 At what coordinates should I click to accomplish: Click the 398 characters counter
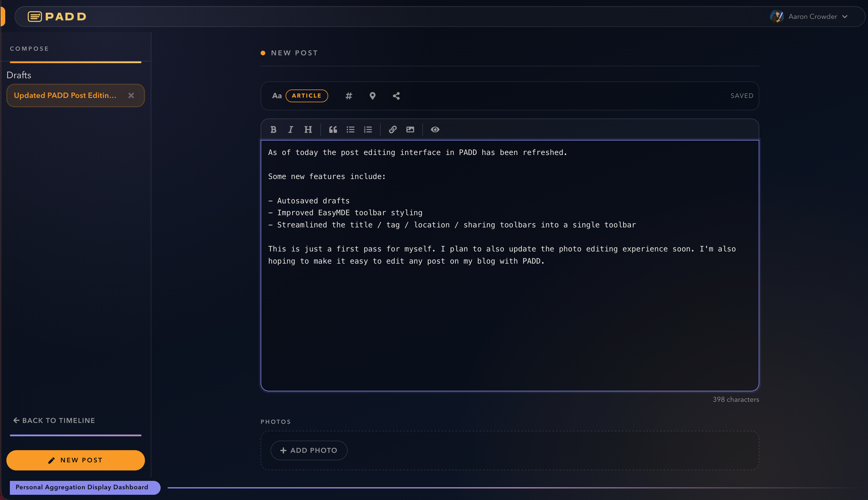pos(736,399)
